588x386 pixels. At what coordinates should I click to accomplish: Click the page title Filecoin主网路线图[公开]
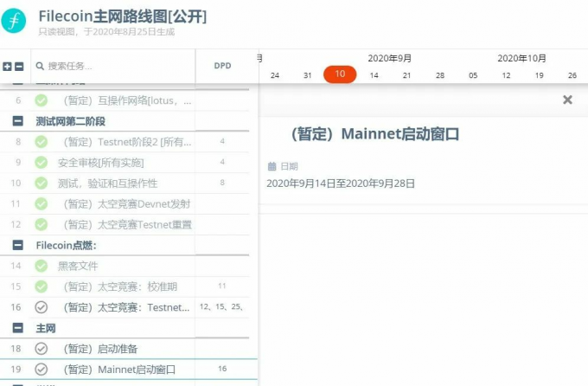(x=123, y=16)
